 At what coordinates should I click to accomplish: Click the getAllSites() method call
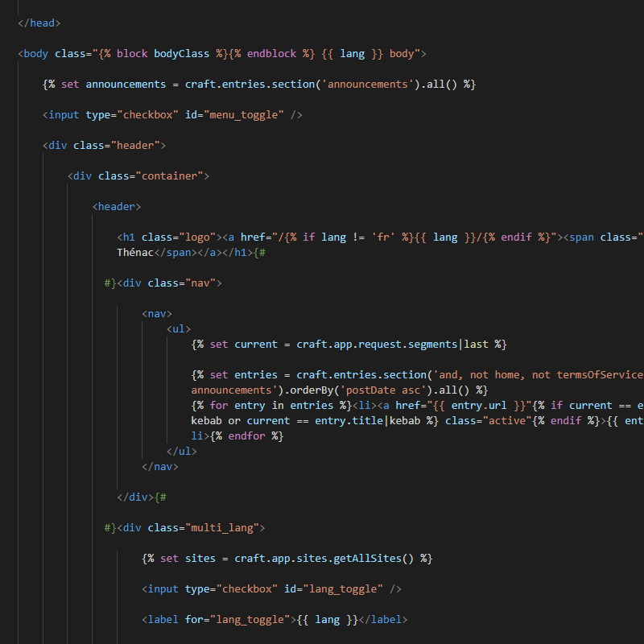[374, 559]
